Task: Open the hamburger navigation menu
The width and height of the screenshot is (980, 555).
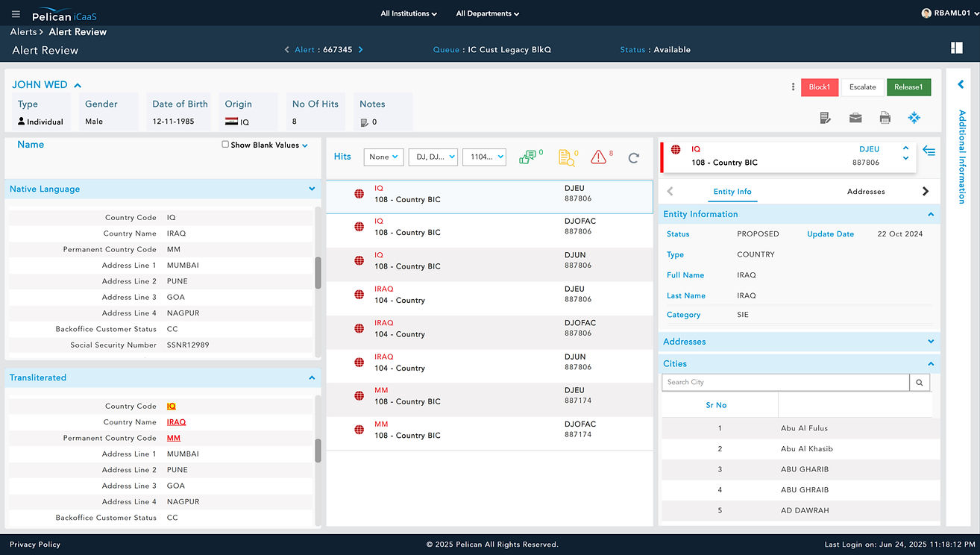Action: pos(16,14)
